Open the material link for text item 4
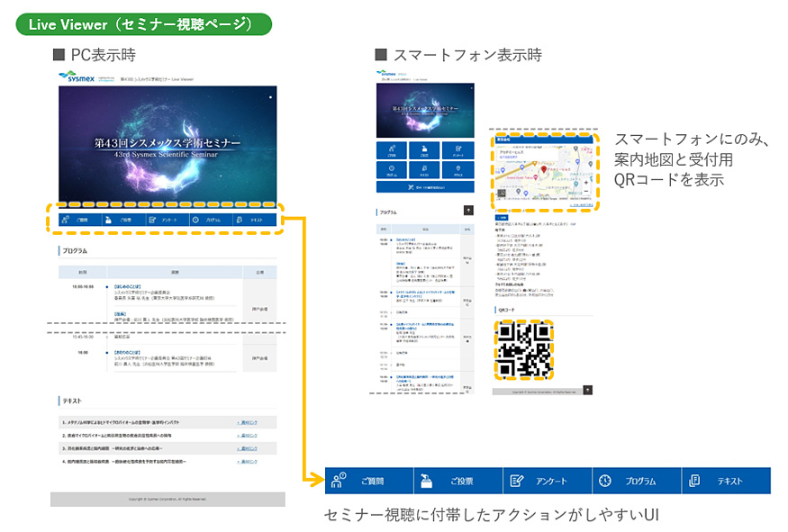Viewport: 788px width, 532px height. tap(248, 461)
